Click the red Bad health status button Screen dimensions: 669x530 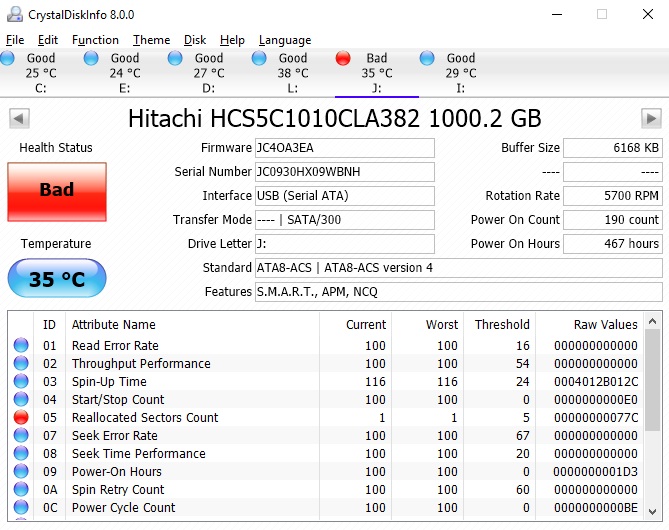pos(57,192)
